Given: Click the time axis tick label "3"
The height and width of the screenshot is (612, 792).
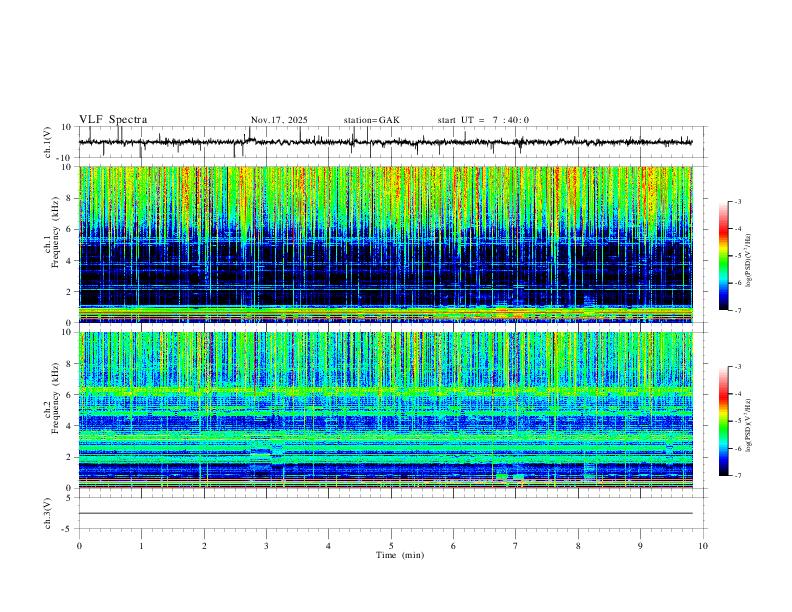Looking at the screenshot, I should 266,546.
